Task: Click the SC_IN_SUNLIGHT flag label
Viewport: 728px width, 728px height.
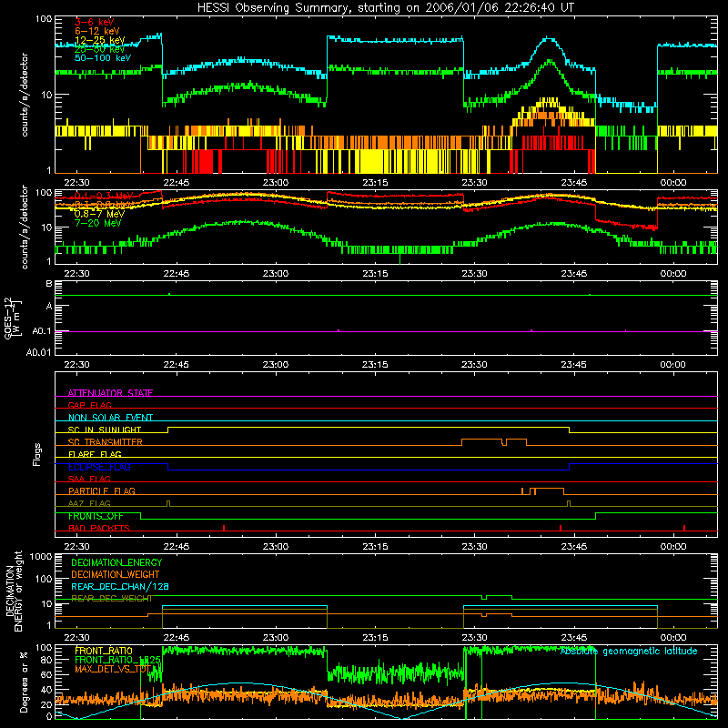Action: click(x=105, y=430)
